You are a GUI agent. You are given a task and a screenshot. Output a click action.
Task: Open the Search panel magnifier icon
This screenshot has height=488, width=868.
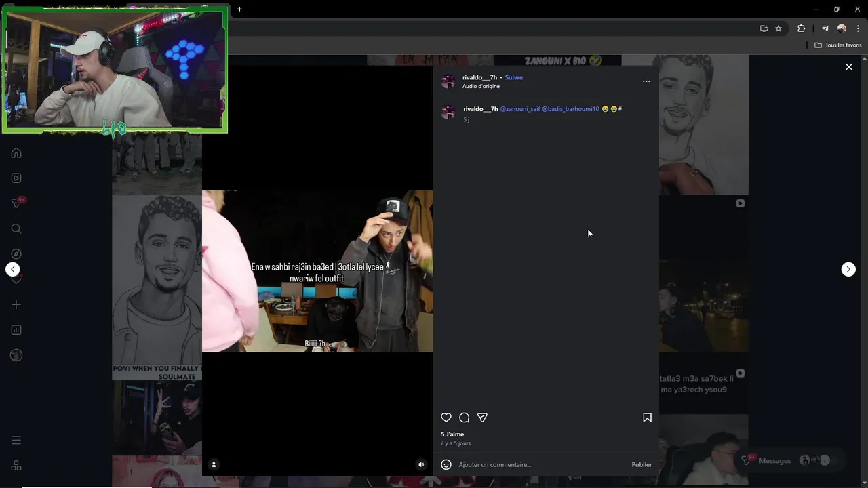click(16, 228)
